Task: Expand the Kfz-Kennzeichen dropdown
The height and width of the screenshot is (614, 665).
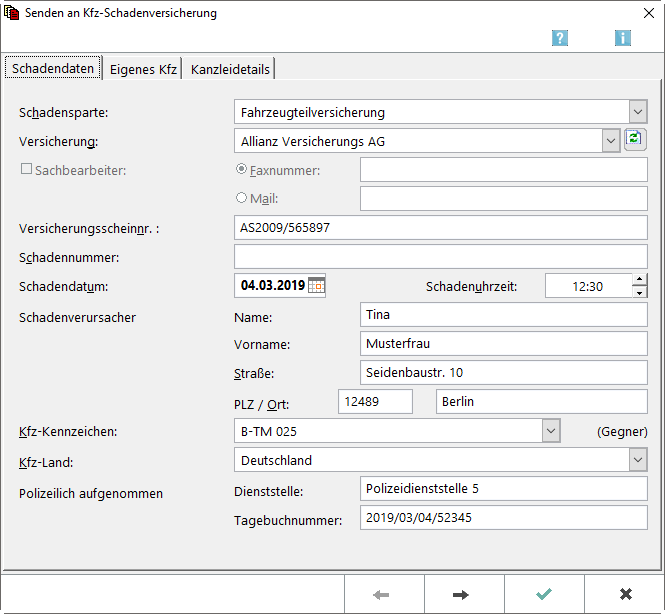Action: 550,431
